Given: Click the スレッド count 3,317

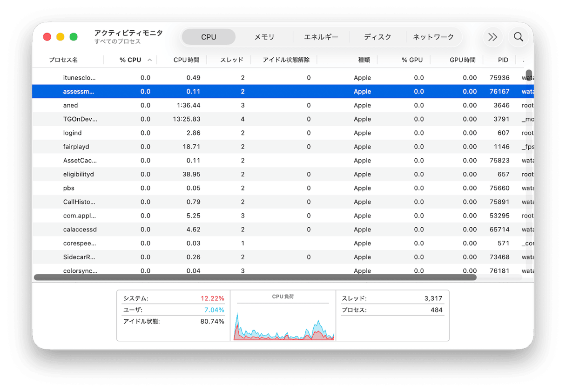Looking at the screenshot, I should pos(433,298).
